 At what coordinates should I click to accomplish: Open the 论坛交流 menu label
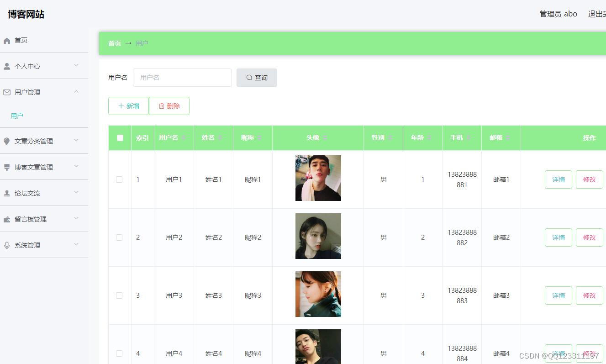tap(27, 193)
